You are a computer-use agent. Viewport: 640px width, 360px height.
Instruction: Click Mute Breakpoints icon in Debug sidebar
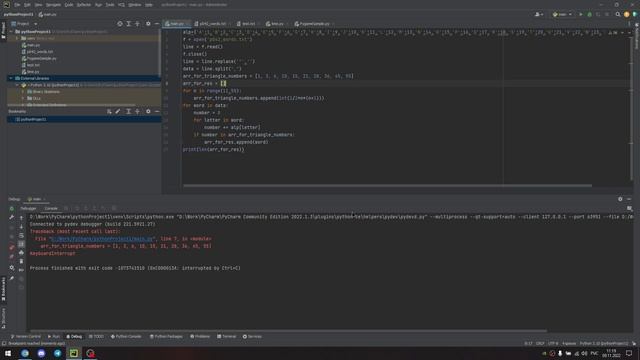[x=11, y=257]
